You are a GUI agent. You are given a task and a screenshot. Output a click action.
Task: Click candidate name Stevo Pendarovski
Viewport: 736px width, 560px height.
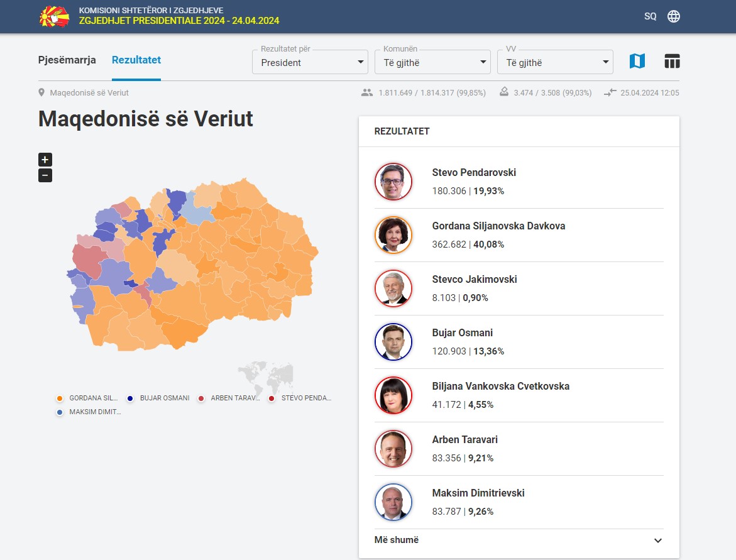(x=474, y=172)
